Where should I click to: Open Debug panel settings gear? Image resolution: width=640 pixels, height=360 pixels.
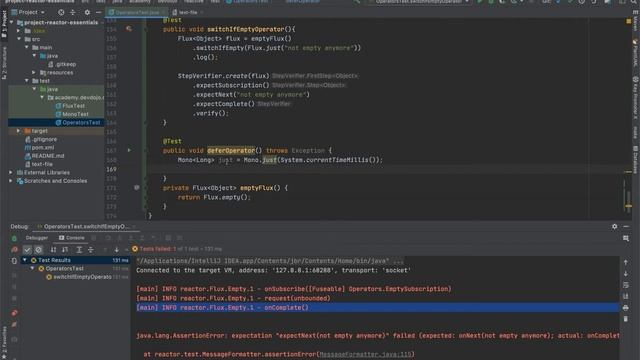[x=615, y=226]
